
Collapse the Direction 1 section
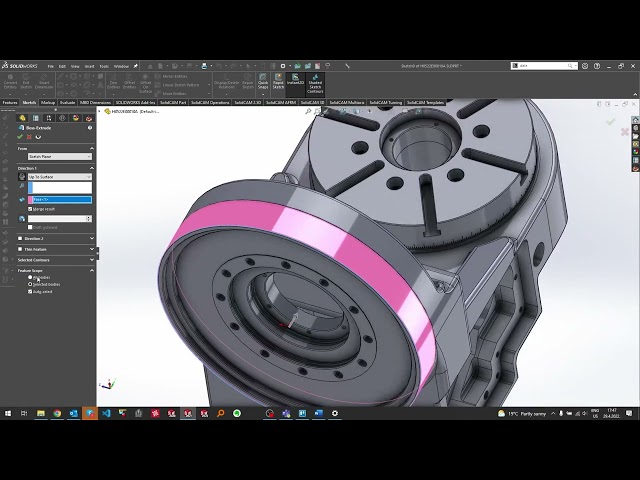(92, 168)
